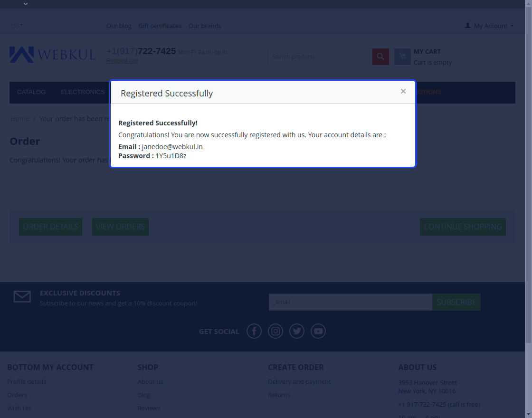Close the Registered Successfully dialog

(x=403, y=91)
